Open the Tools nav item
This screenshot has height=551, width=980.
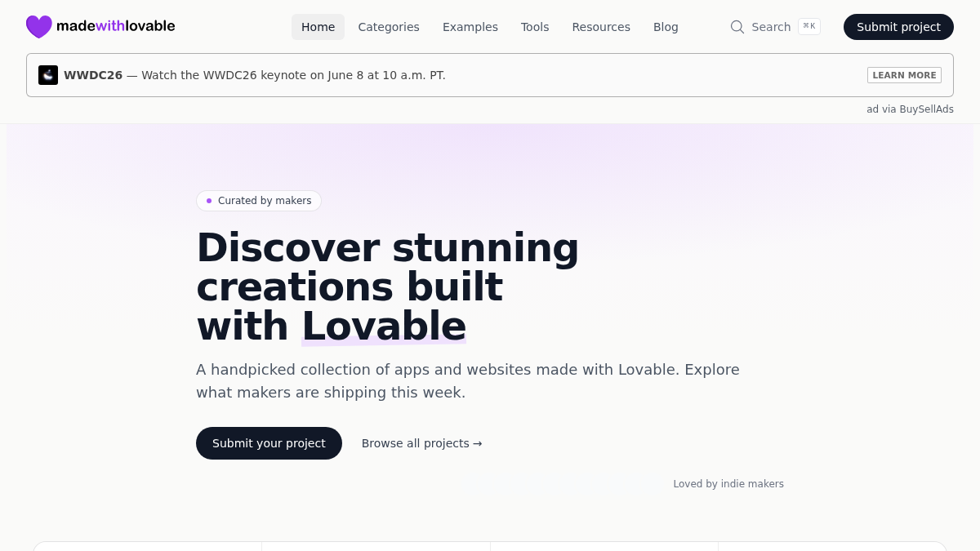click(535, 27)
